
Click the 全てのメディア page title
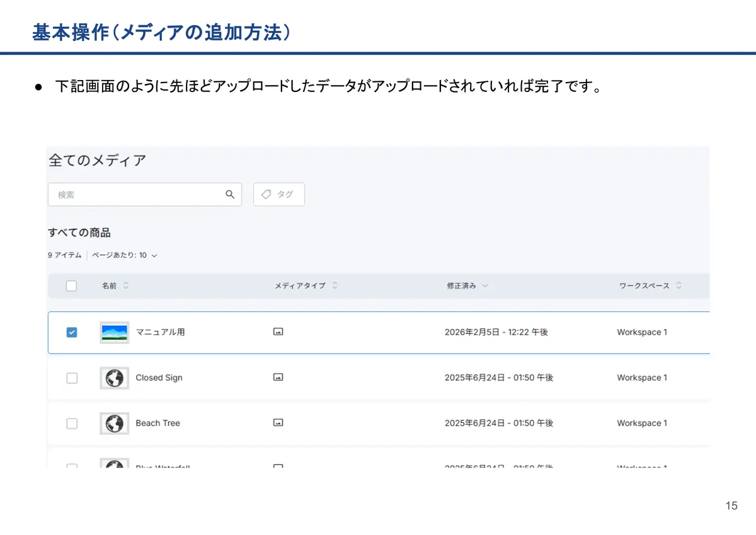tap(97, 160)
